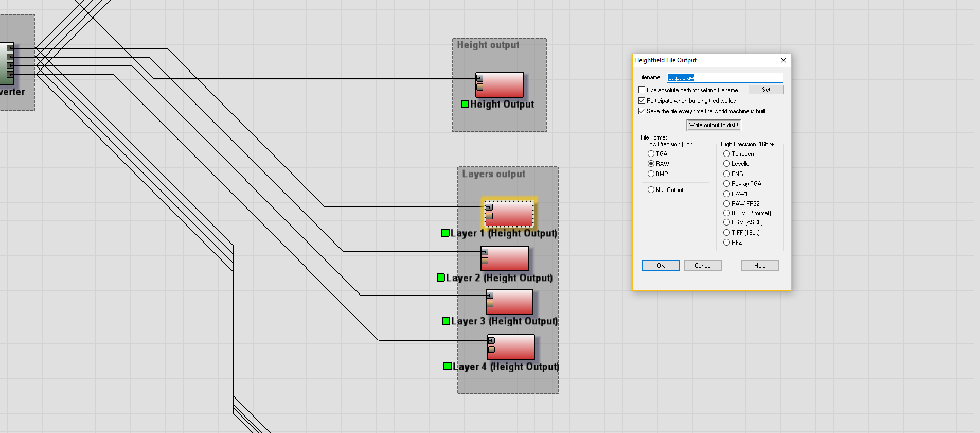Click the gray input port on Layer 4 node
The height and width of the screenshot is (433, 980).
491,340
